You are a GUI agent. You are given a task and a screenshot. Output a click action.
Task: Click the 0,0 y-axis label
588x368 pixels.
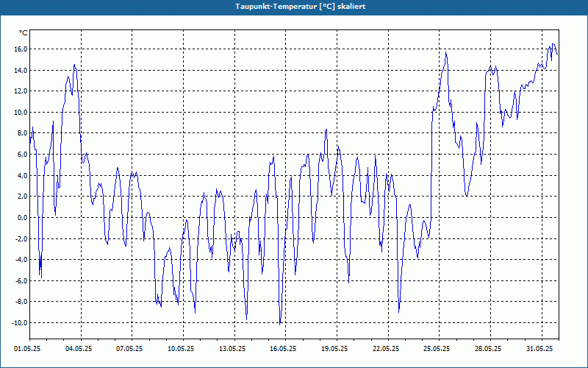[x=22, y=217]
